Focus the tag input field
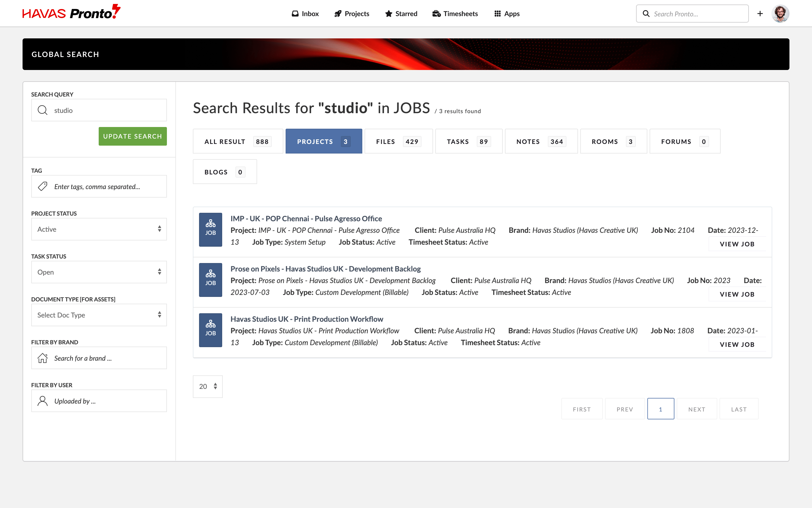This screenshot has height=508, width=812. coord(99,187)
